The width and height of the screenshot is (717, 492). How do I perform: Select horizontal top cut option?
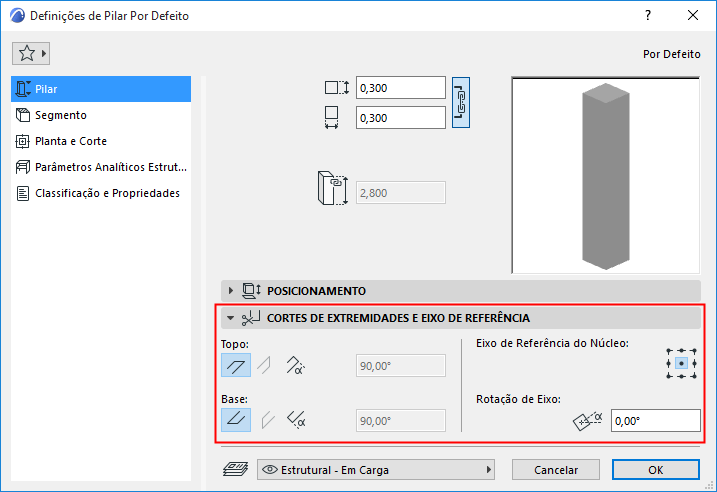click(236, 365)
